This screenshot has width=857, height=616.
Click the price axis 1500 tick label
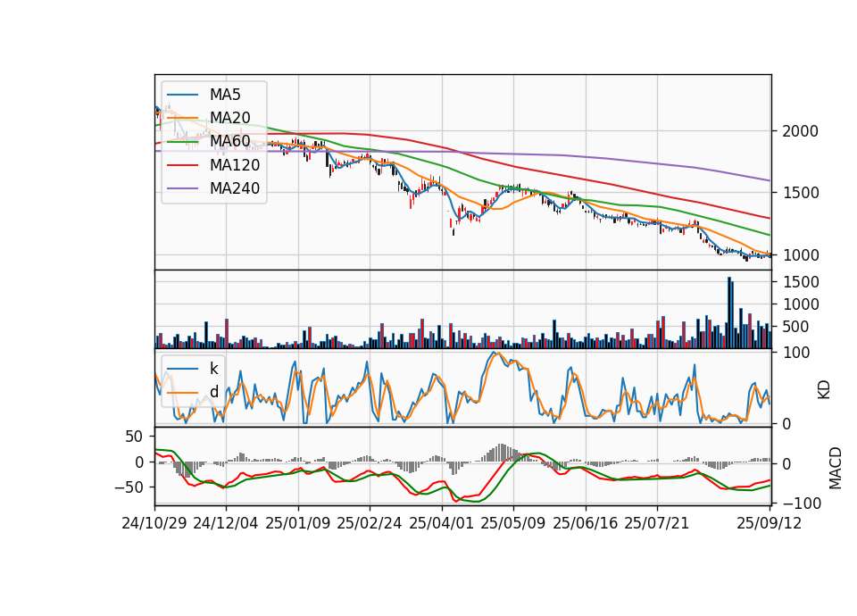(x=800, y=193)
